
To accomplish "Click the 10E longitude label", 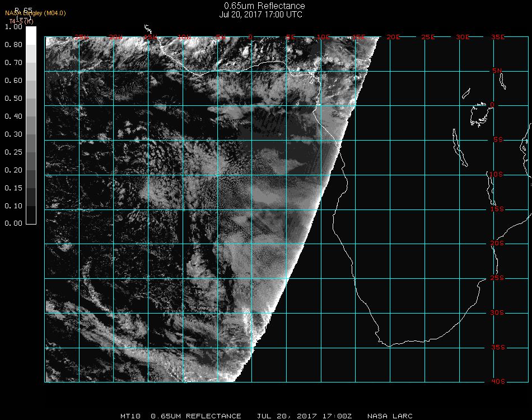I will (x=324, y=37).
